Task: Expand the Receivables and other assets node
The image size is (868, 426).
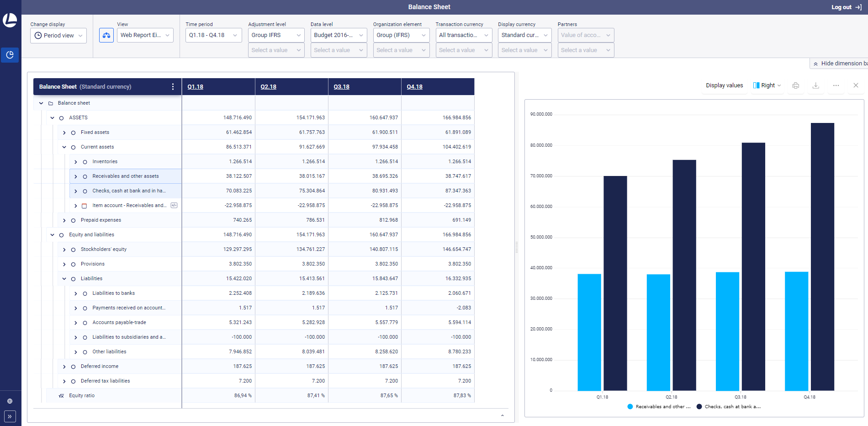Action: click(x=76, y=176)
